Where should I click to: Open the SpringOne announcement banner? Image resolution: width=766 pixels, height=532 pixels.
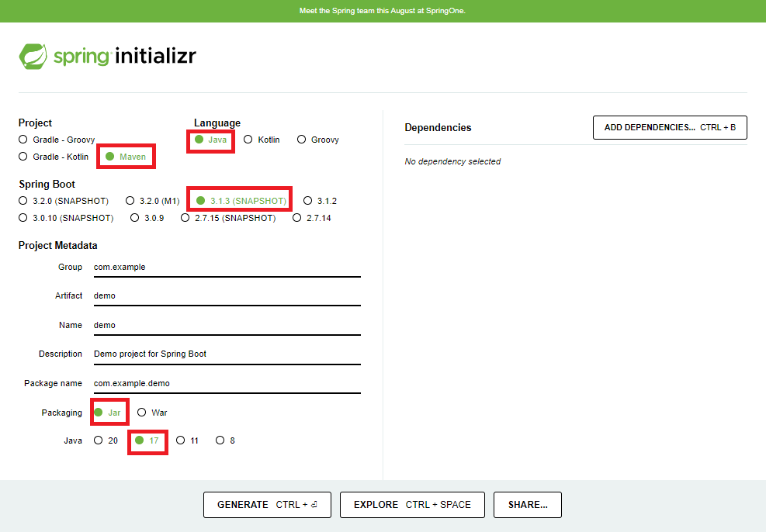click(383, 11)
